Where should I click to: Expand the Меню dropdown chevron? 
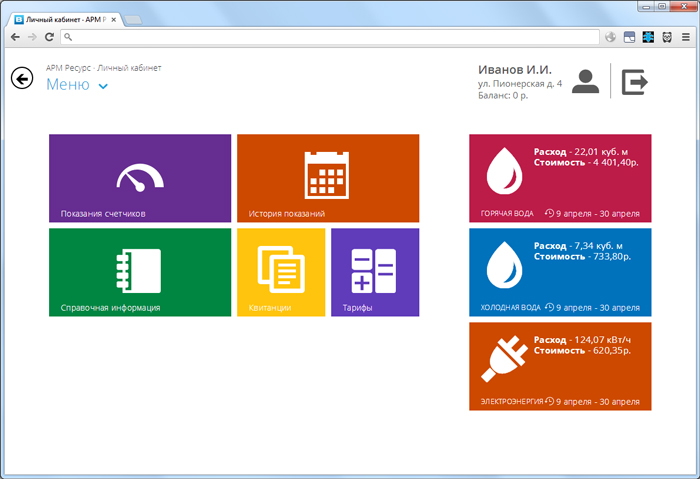click(x=103, y=87)
